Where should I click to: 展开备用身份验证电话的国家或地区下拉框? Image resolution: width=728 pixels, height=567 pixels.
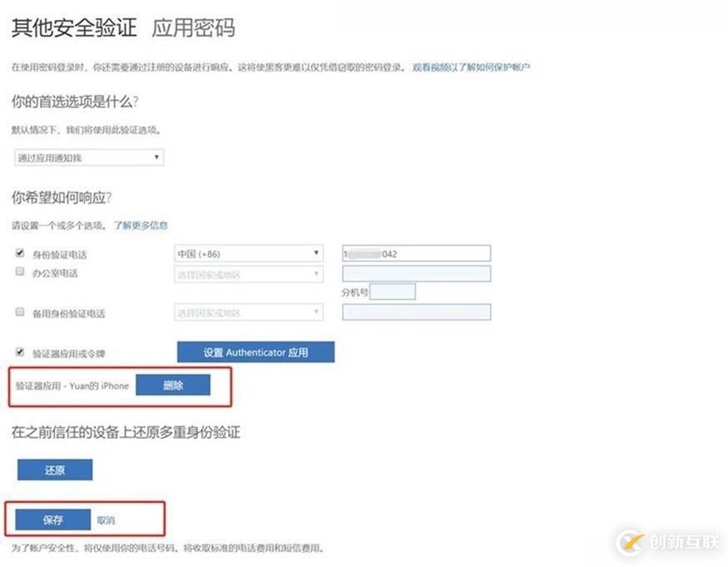coord(247,311)
